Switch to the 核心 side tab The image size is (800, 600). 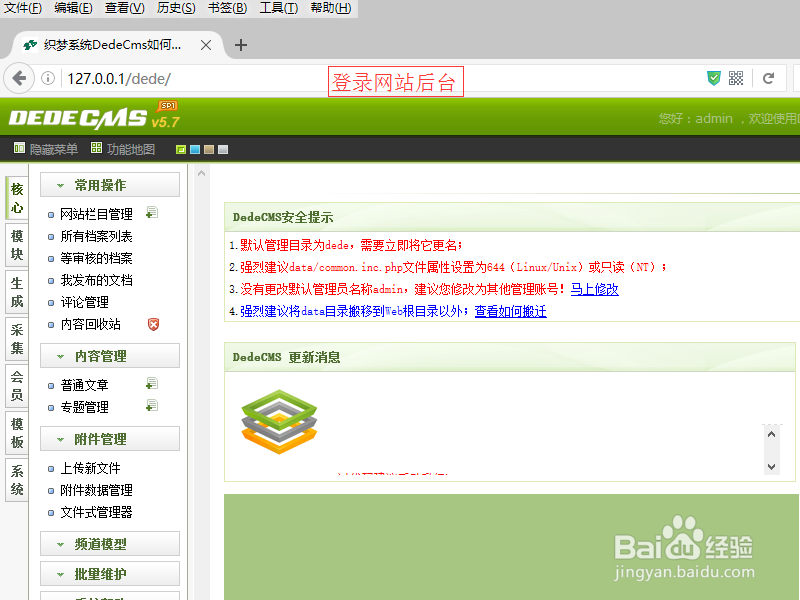click(17, 198)
